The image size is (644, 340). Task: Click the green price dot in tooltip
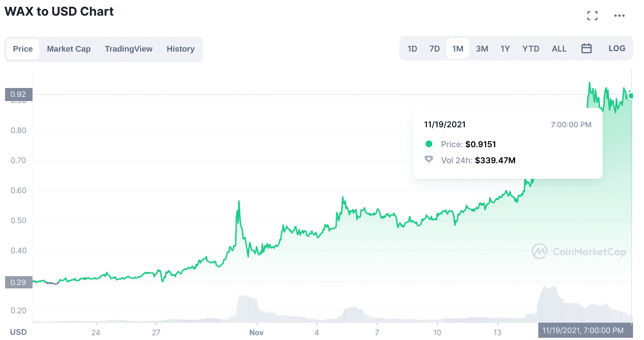(x=429, y=144)
